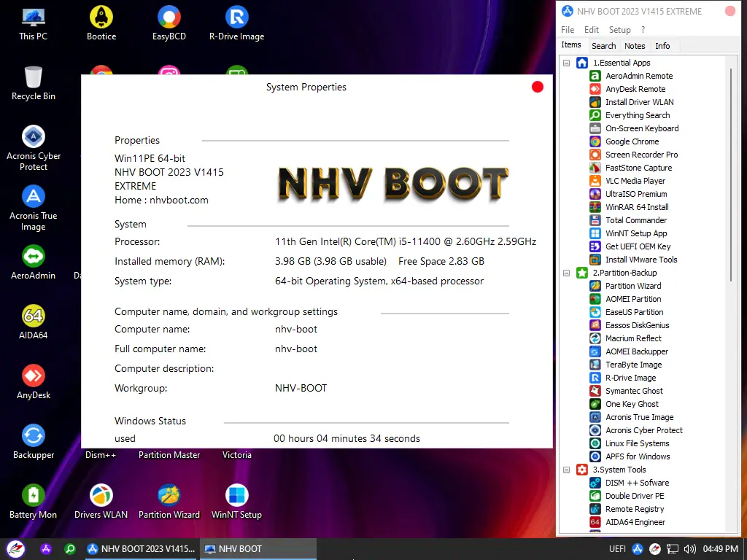
Task: Launch Acronis True Image desktop icon
Action: [34, 208]
